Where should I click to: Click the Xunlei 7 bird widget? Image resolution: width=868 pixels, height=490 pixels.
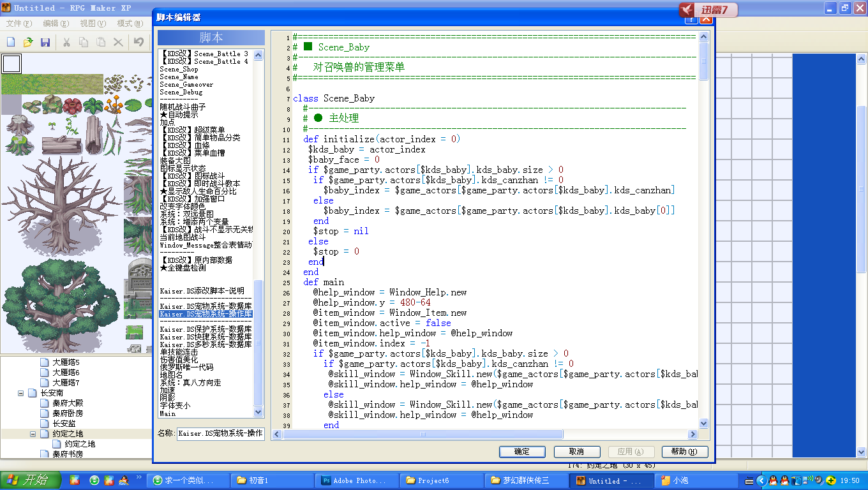pyautogui.click(x=708, y=10)
